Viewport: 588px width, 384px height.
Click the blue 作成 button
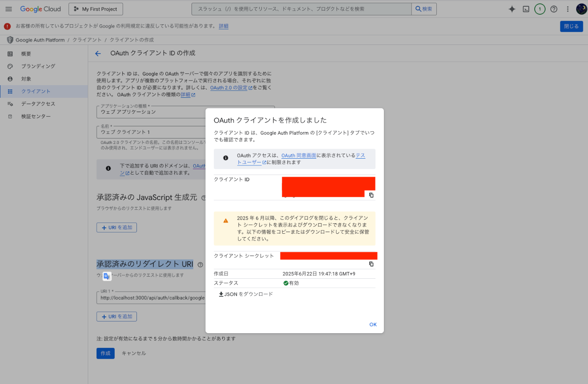[x=105, y=353]
